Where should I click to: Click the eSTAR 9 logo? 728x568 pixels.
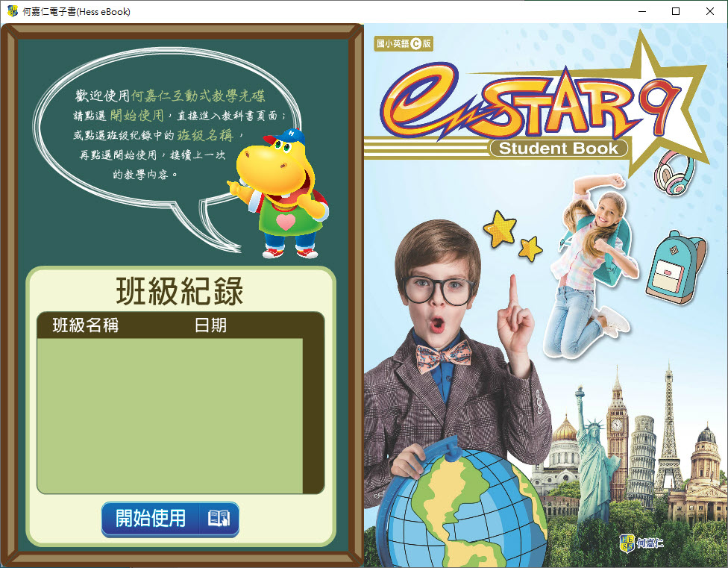[x=522, y=104]
